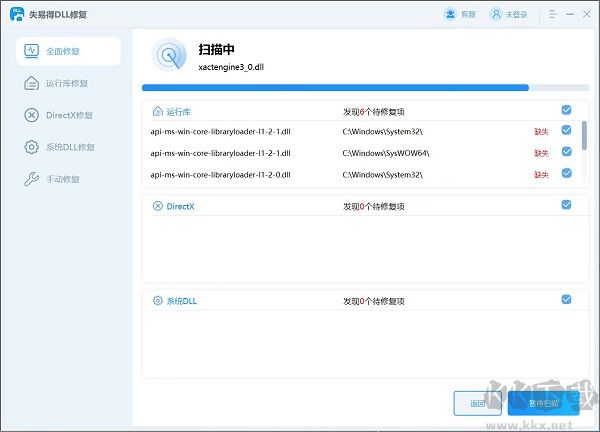Click the radar scanning icon

[169, 56]
